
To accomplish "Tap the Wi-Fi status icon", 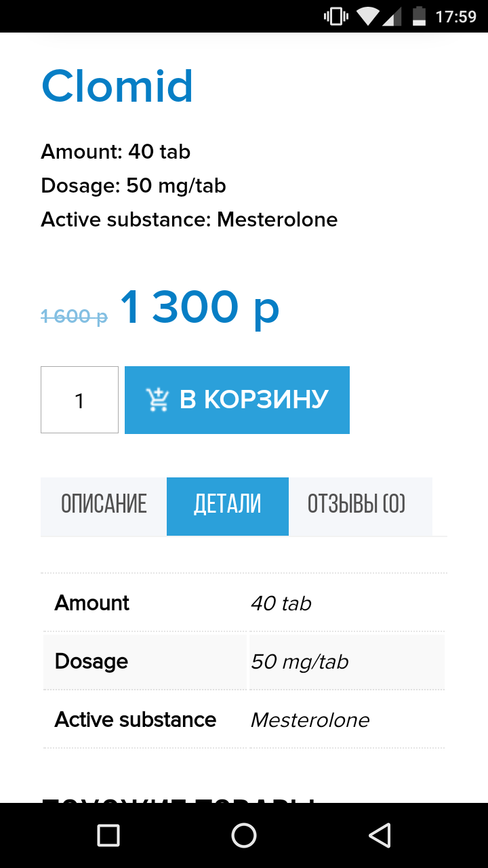I will tap(368, 16).
